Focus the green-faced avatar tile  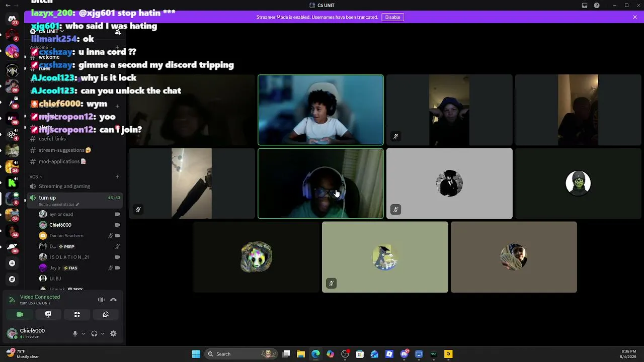point(578,184)
